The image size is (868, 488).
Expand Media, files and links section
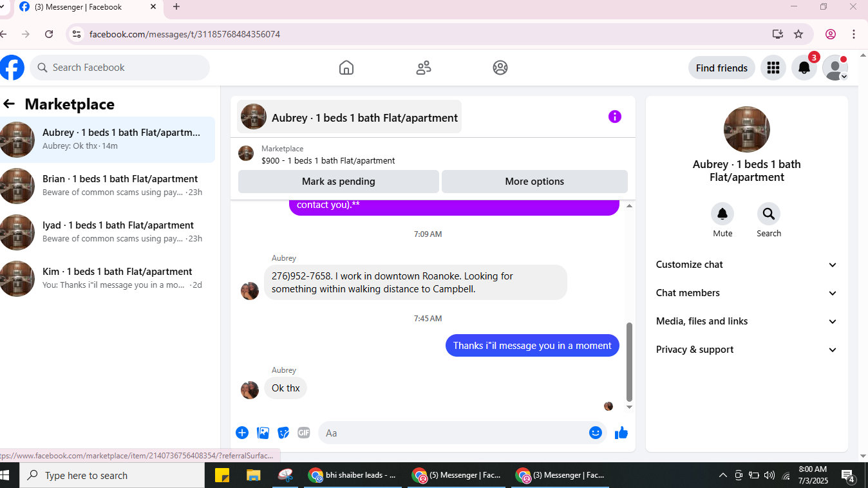[x=747, y=321]
